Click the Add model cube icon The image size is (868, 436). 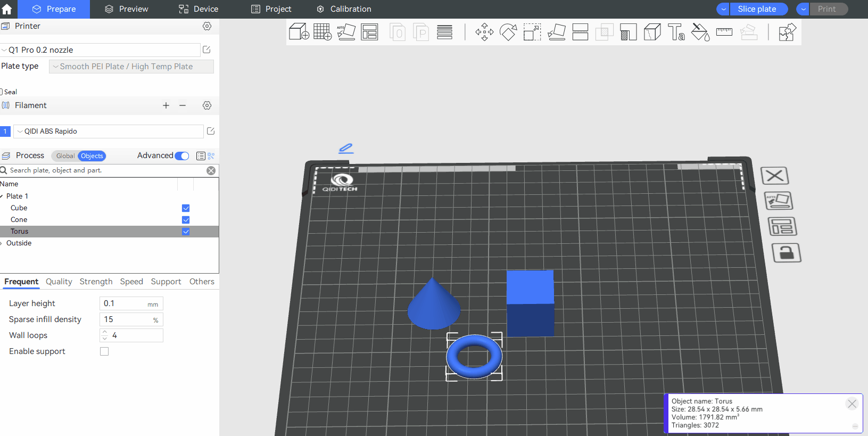[299, 32]
